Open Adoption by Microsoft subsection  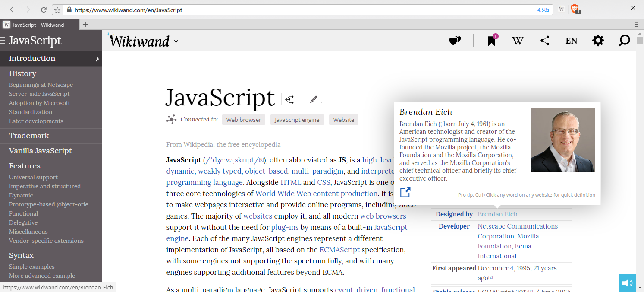[40, 103]
